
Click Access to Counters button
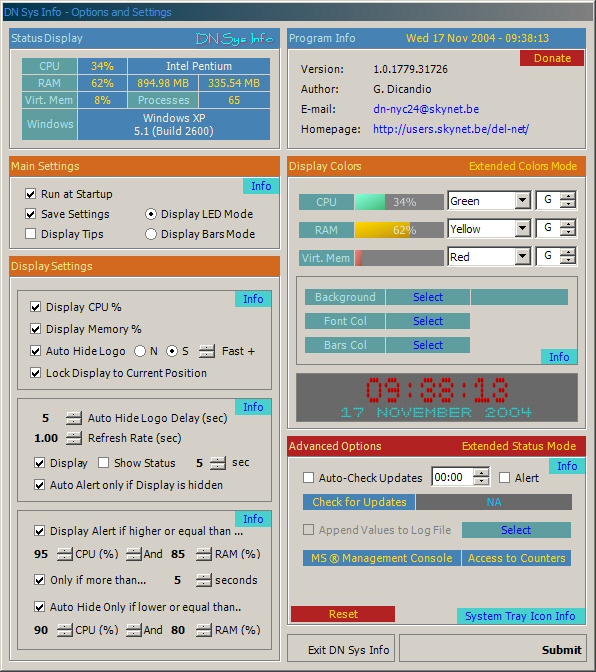[516, 558]
